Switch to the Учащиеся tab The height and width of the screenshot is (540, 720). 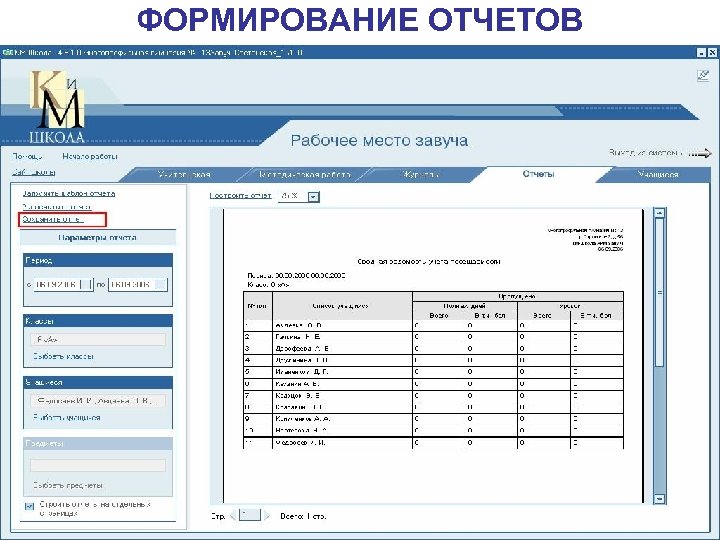(x=658, y=174)
